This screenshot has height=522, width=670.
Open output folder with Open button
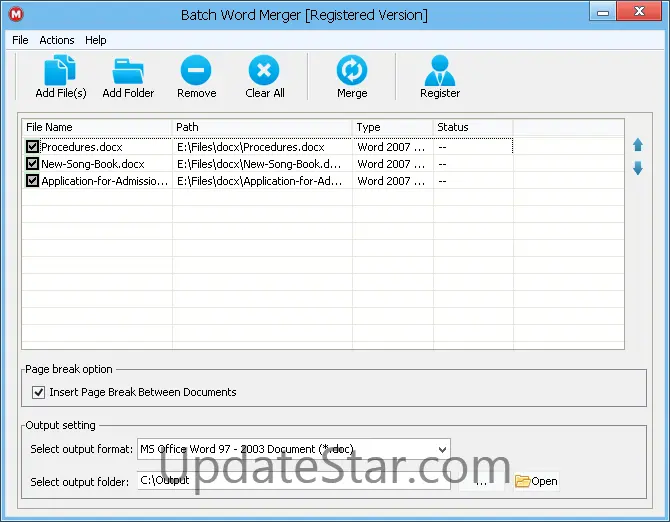(536, 481)
